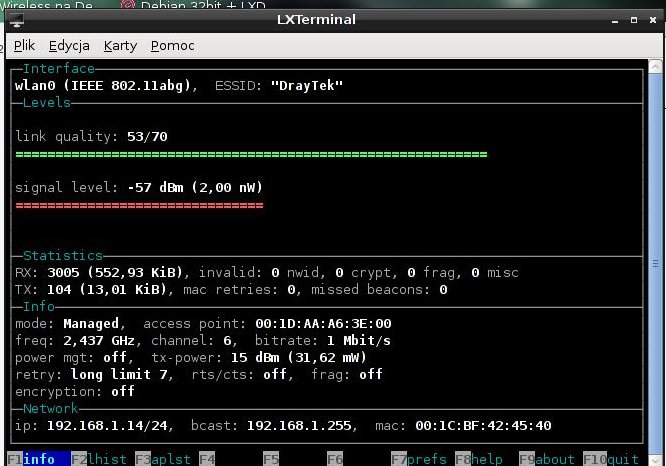Open the Karty menu
This screenshot has width=666, height=466.
(x=120, y=46)
